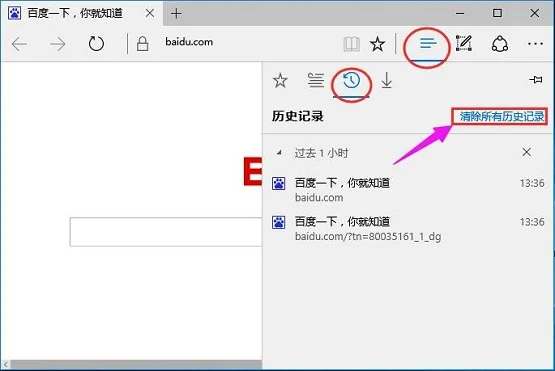Go forward with the forward arrow
Viewport: 555px width, 371px height.
click(58, 44)
